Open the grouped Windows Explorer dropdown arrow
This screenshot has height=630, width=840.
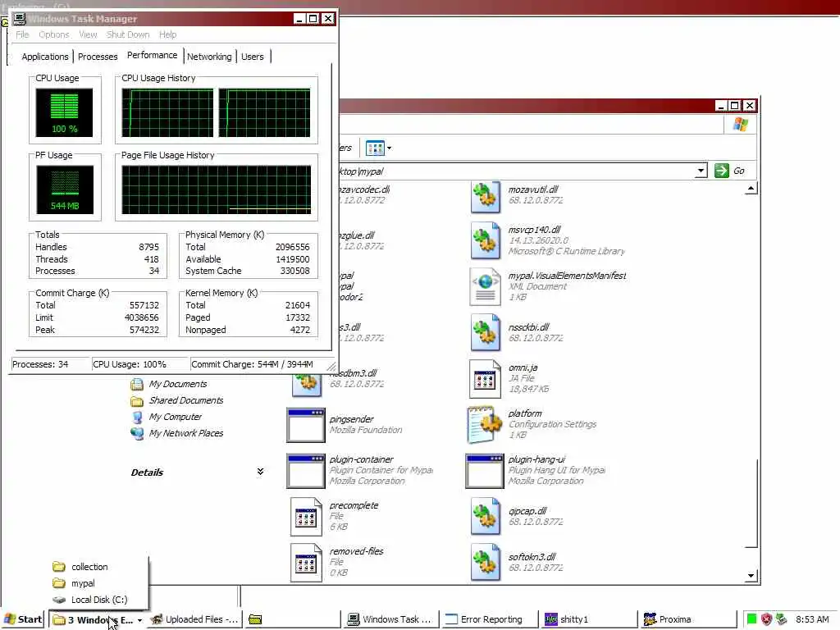tap(139, 620)
